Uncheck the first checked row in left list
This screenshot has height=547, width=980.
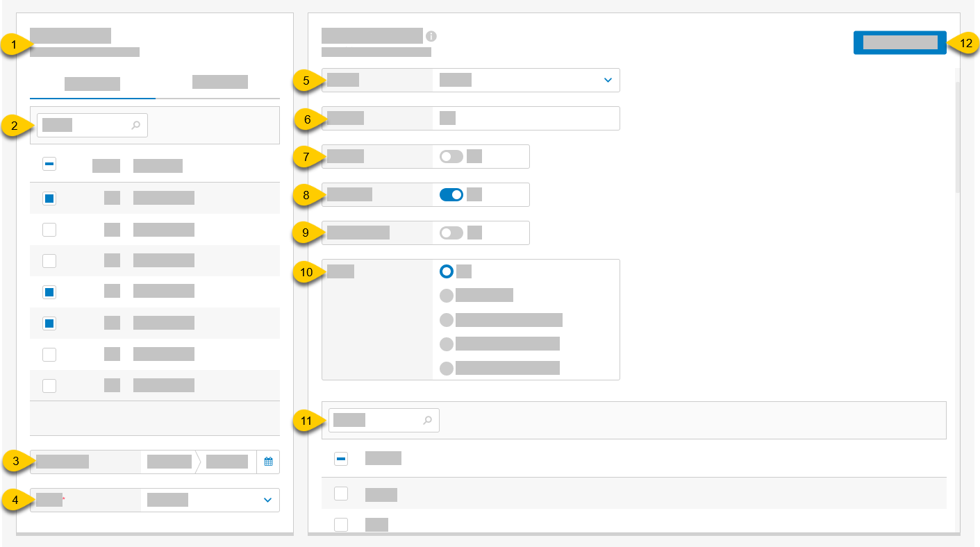click(49, 198)
